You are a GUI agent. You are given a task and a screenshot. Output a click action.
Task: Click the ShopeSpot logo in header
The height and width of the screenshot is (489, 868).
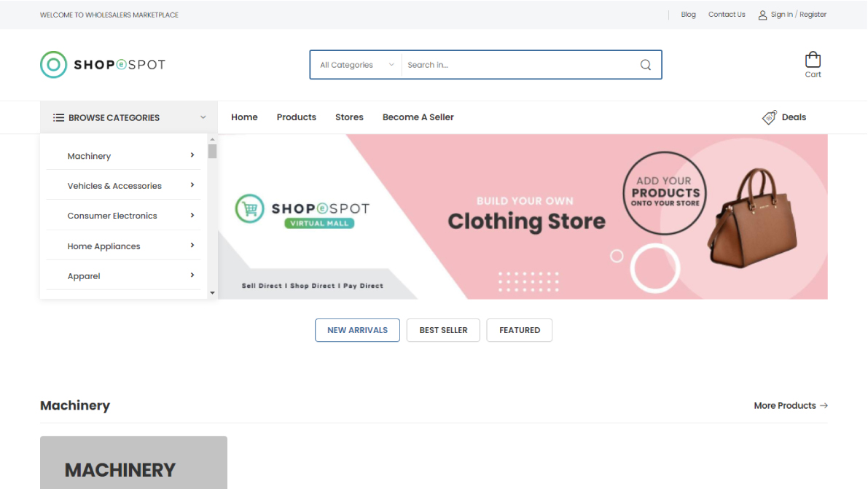point(103,65)
